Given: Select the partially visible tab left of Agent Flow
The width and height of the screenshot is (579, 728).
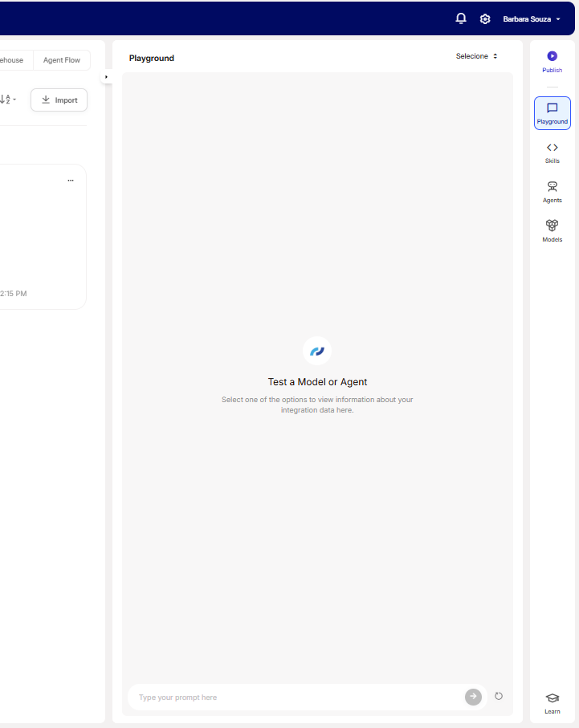Looking at the screenshot, I should 13,60.
